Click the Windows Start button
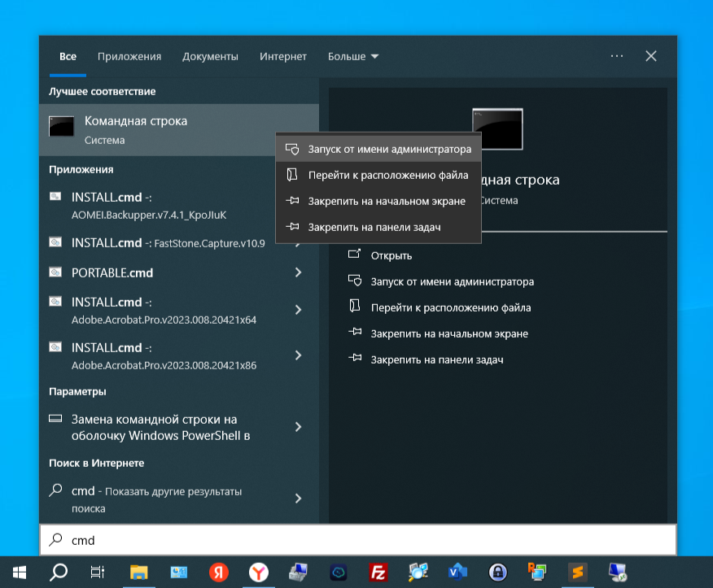The image size is (713, 588). [19, 572]
